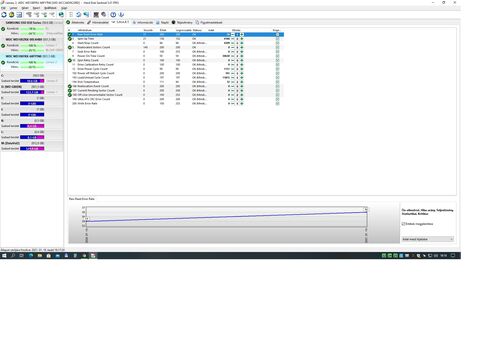
Task: Decrease offset with minus for Reallocated Sectors Count
Action: click(233, 47)
